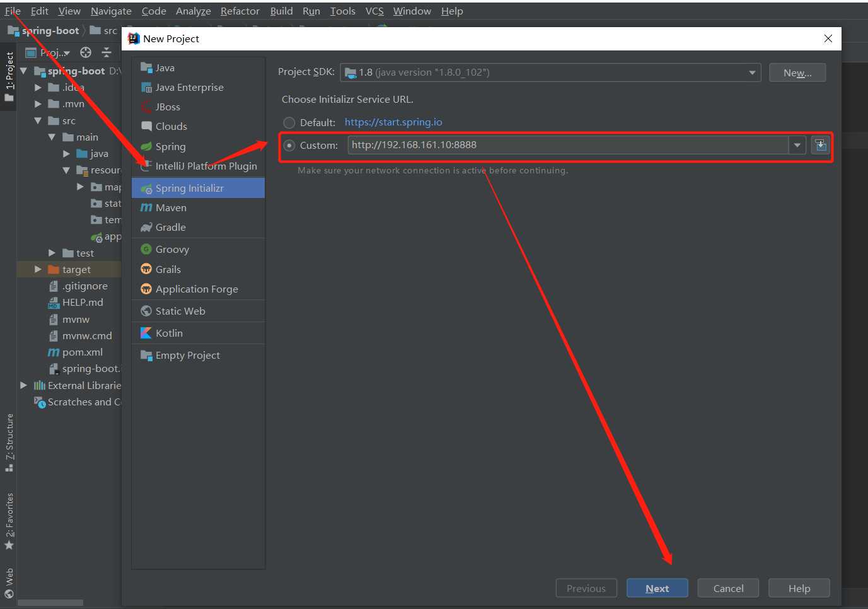Click the disabled Previous button
This screenshot has width=868, height=609.
586,588
